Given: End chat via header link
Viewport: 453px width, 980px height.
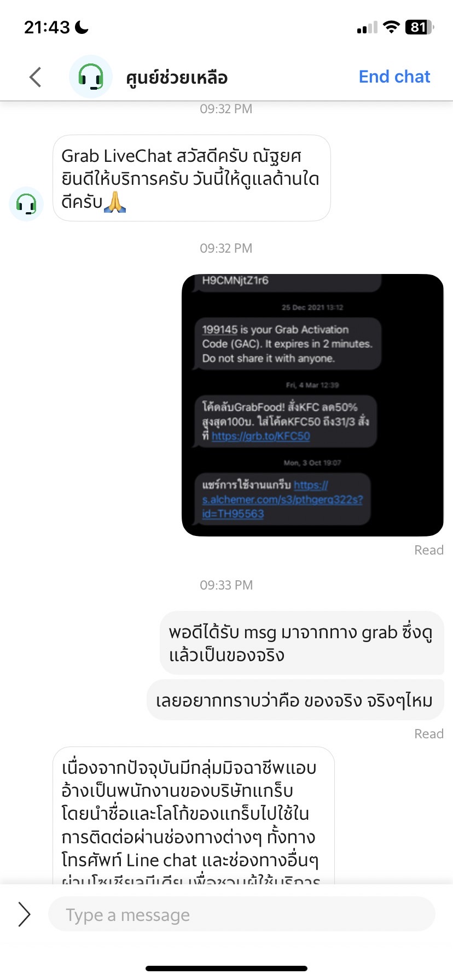Looking at the screenshot, I should coord(394,77).
